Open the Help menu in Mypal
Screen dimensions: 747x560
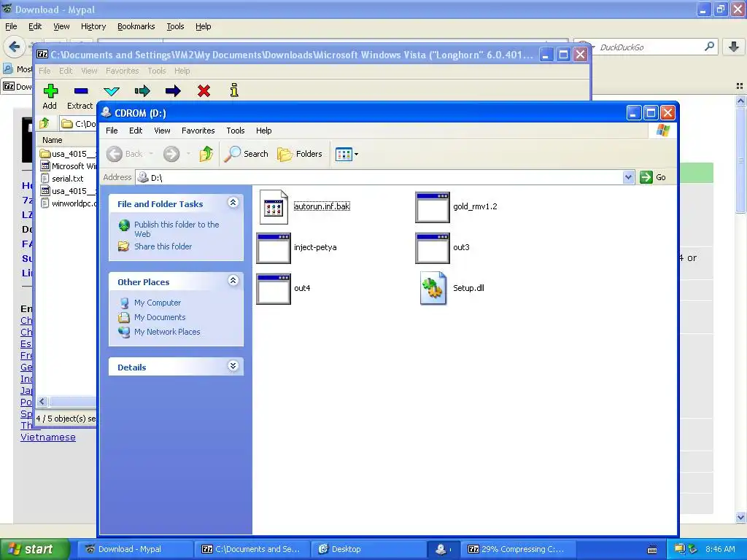tap(204, 26)
